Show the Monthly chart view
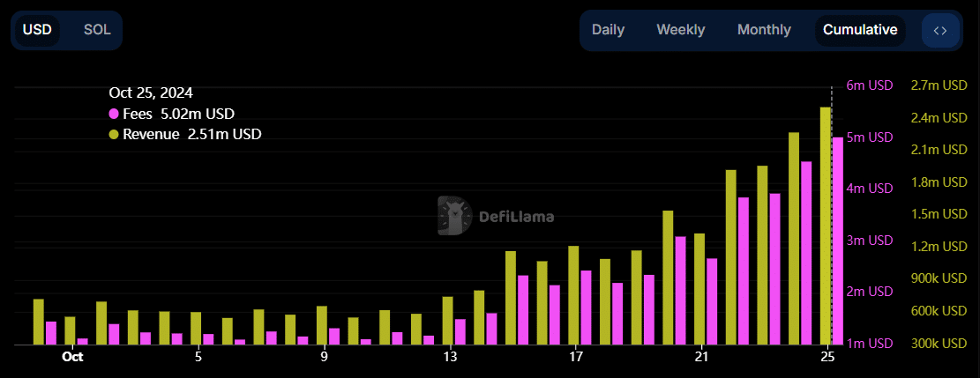 [x=764, y=30]
